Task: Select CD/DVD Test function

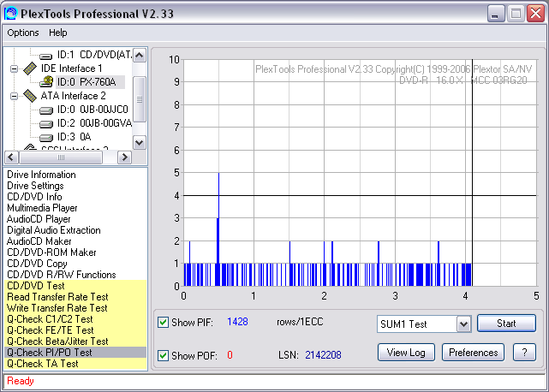Action: [x=75, y=286]
